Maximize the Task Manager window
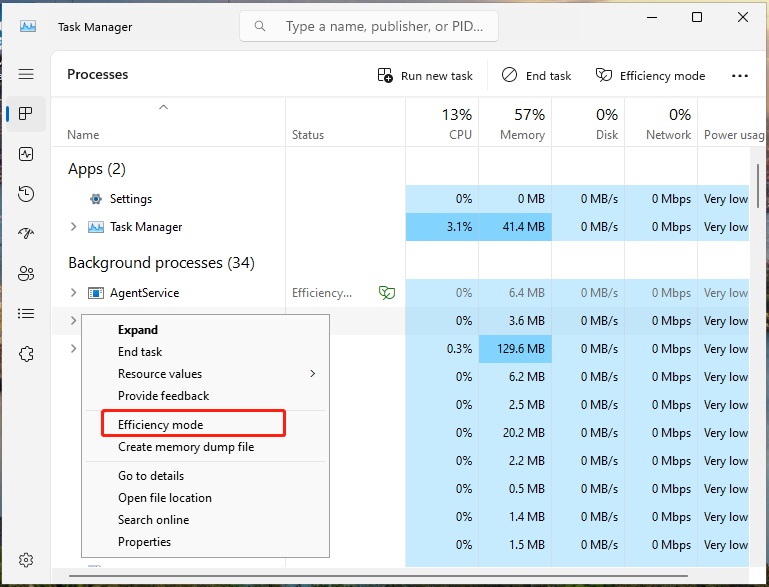Image resolution: width=769 pixels, height=587 pixels. pos(696,17)
